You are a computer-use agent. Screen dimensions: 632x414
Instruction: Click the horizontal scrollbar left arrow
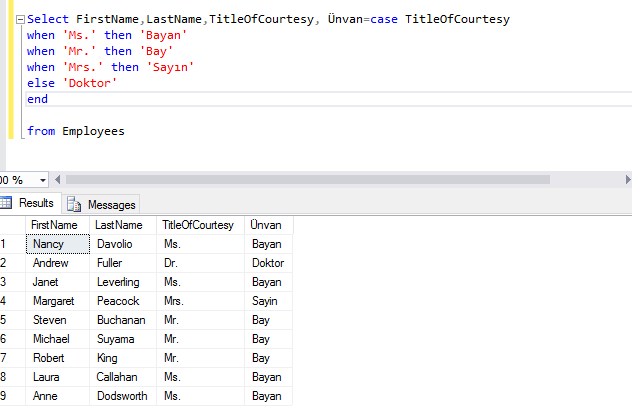[58, 180]
